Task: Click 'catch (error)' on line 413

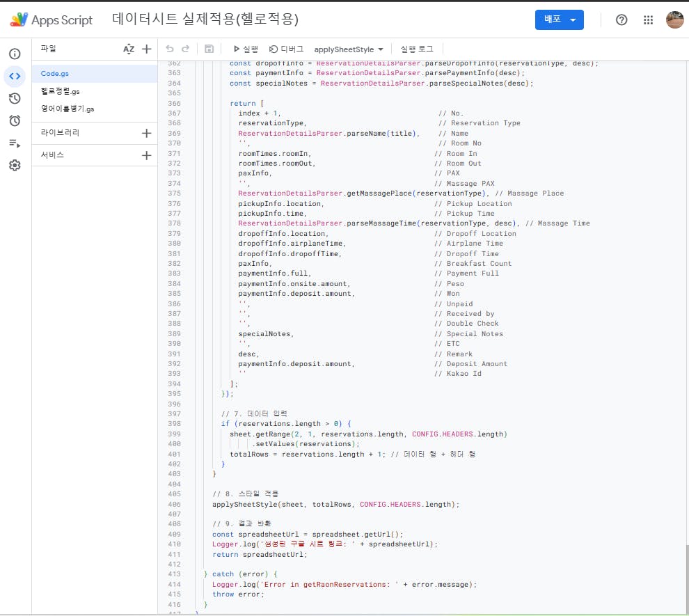Action: point(240,574)
